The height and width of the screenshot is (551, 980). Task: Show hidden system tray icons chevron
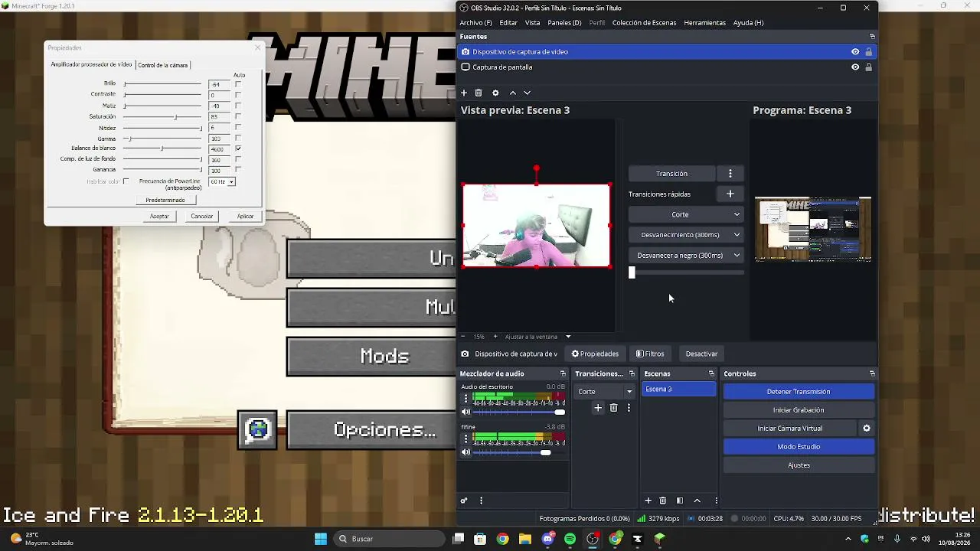click(x=848, y=539)
